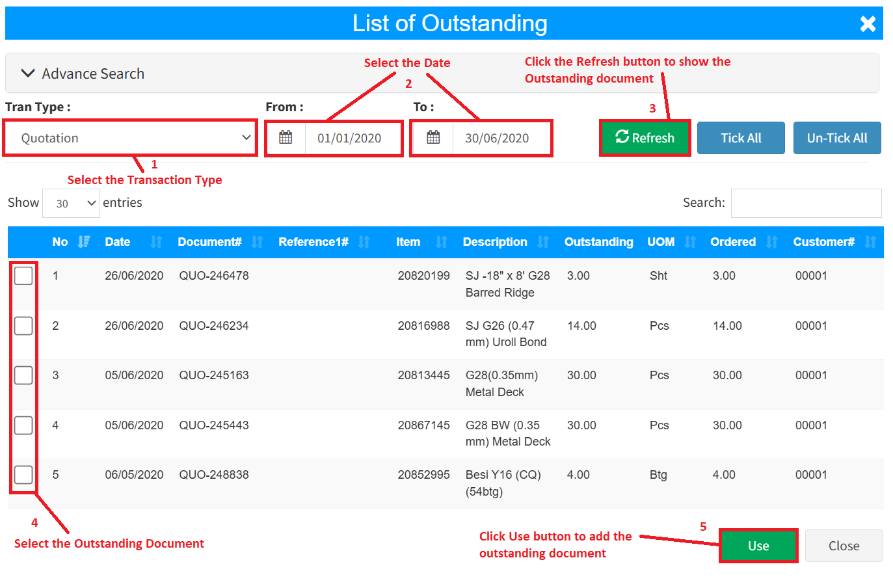
Task: Click the Tick All button
Action: [x=741, y=138]
